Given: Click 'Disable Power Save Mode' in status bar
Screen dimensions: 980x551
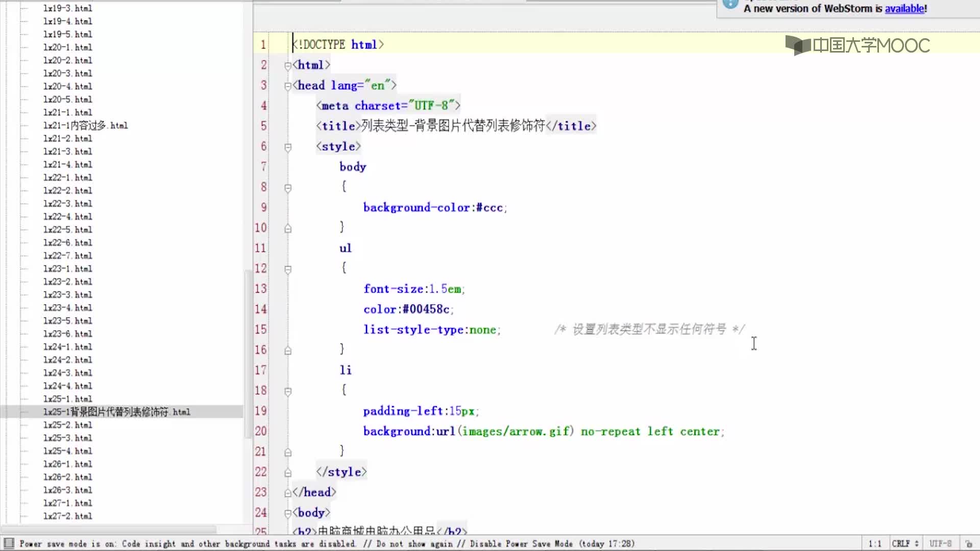Looking at the screenshot, I should tap(521, 544).
